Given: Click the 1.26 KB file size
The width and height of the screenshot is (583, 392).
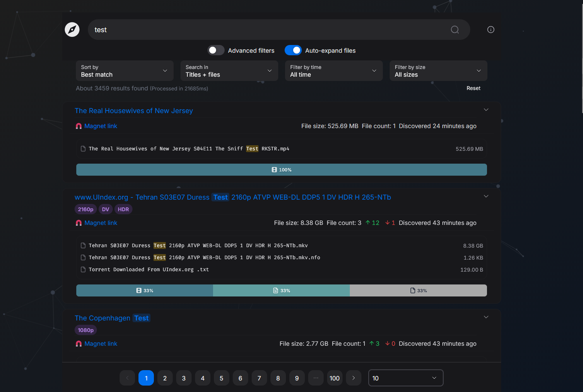Looking at the screenshot, I should [x=473, y=258].
